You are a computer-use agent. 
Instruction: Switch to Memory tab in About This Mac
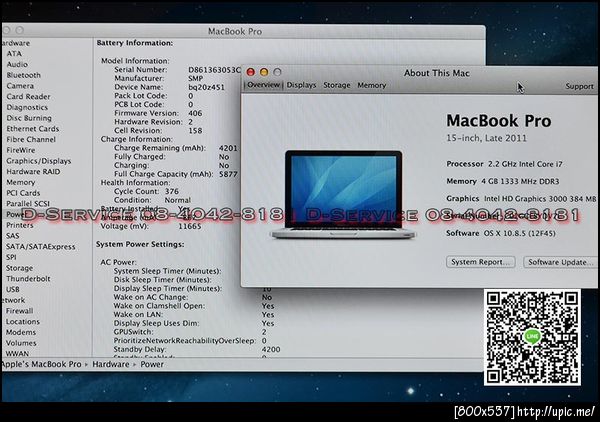[372, 85]
